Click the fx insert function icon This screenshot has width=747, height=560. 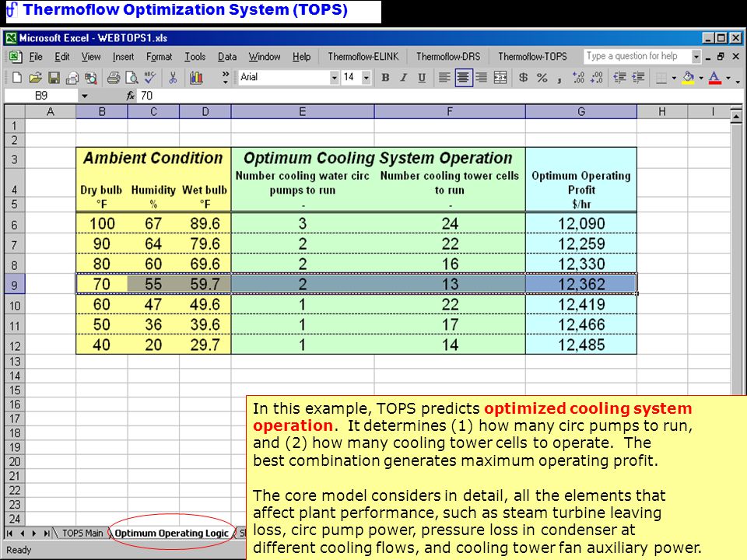coord(131,96)
